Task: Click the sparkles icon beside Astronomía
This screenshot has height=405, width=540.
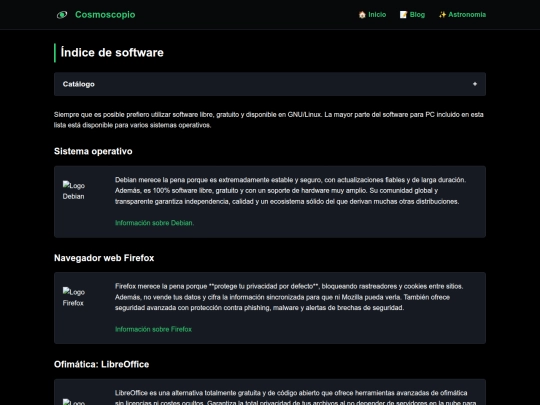Action: click(442, 15)
